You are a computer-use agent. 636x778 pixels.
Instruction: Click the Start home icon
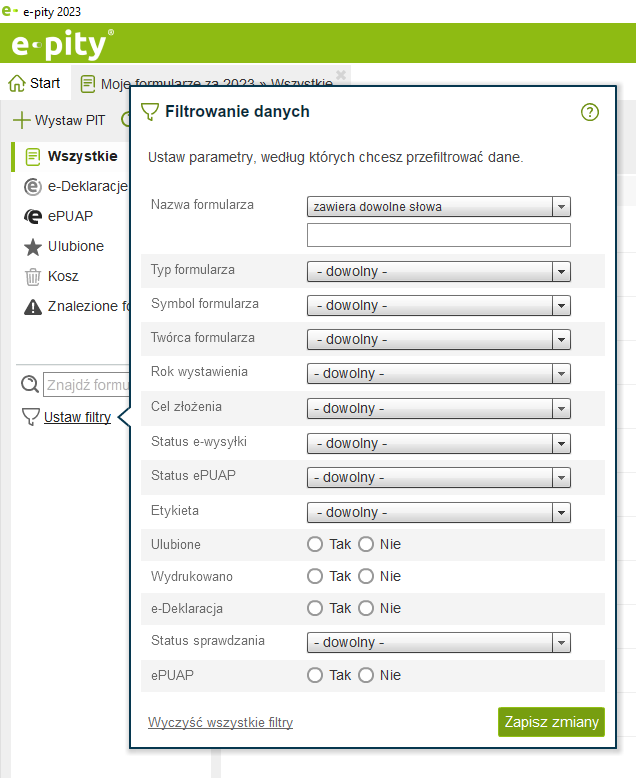[x=16, y=83]
